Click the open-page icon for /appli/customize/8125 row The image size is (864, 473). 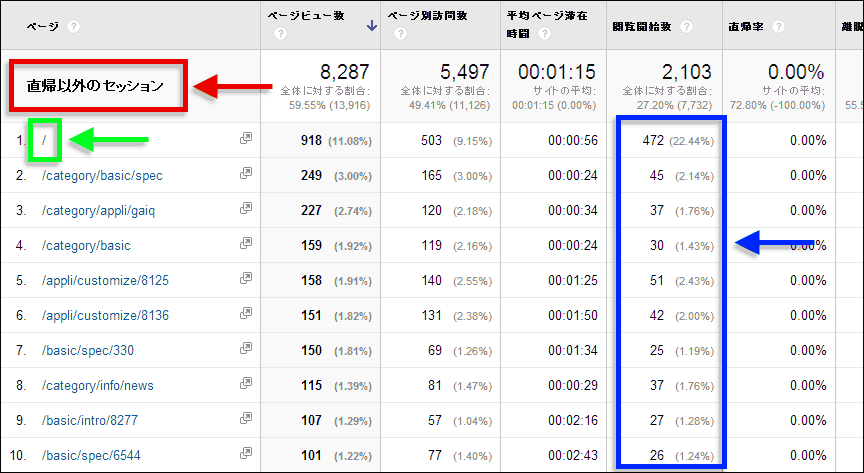point(245,280)
